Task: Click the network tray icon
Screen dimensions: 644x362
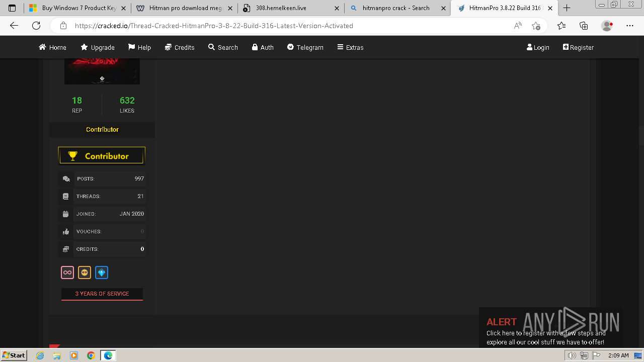Action: coord(584,355)
